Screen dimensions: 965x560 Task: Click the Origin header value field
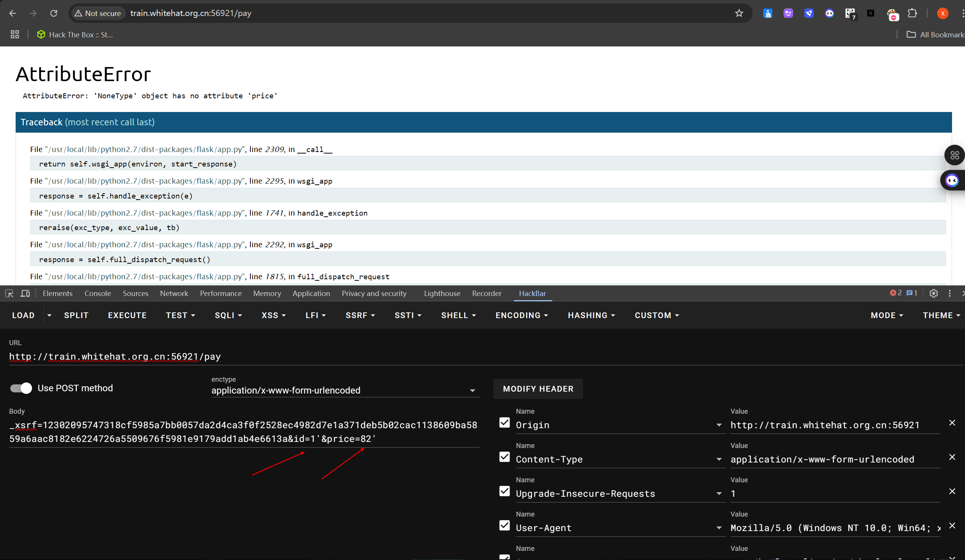point(835,425)
